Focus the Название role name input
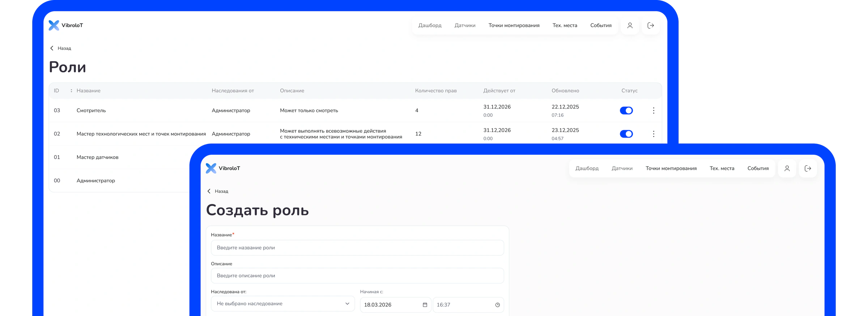Viewport: 868px width, 316px height. [x=357, y=248]
